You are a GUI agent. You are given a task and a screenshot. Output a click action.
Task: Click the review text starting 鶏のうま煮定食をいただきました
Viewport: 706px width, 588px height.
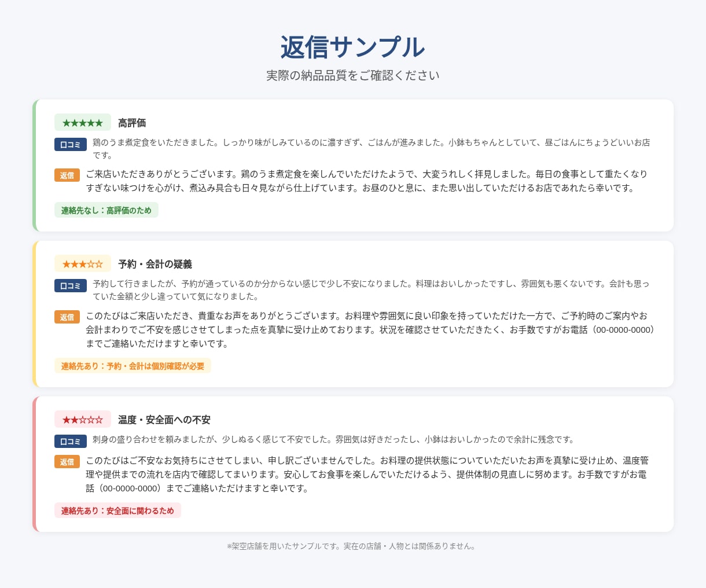click(x=372, y=149)
